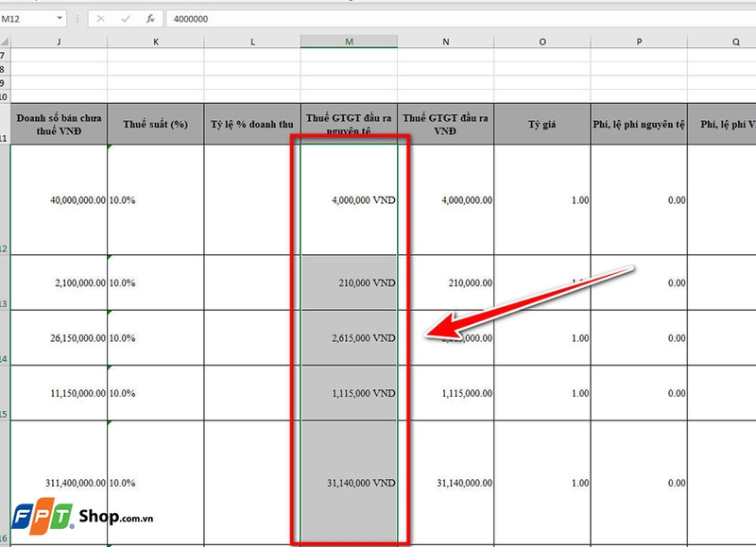Viewport: 756px width, 547px height.
Task: Click the Thuế suất (%) header cell
Action: [x=155, y=123]
